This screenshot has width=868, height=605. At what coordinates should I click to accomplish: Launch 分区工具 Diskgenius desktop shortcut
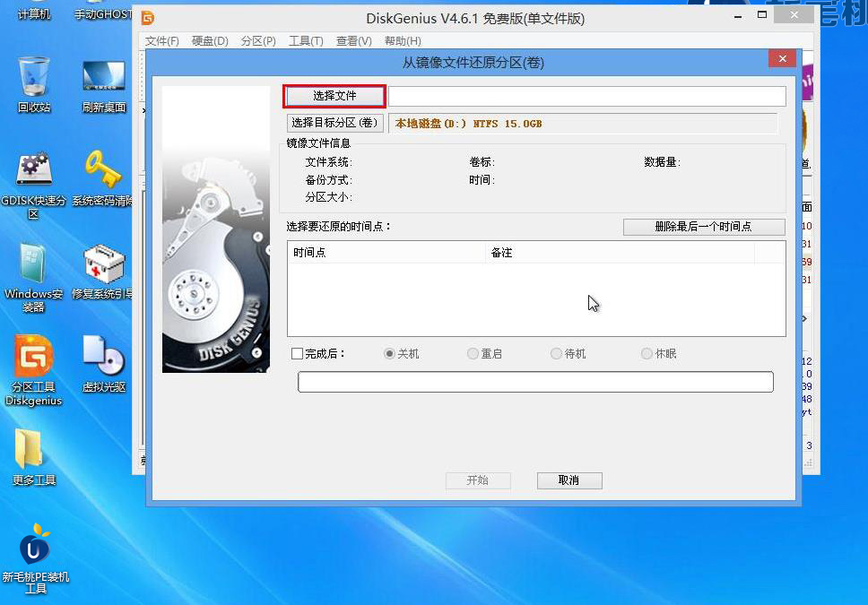click(33, 371)
